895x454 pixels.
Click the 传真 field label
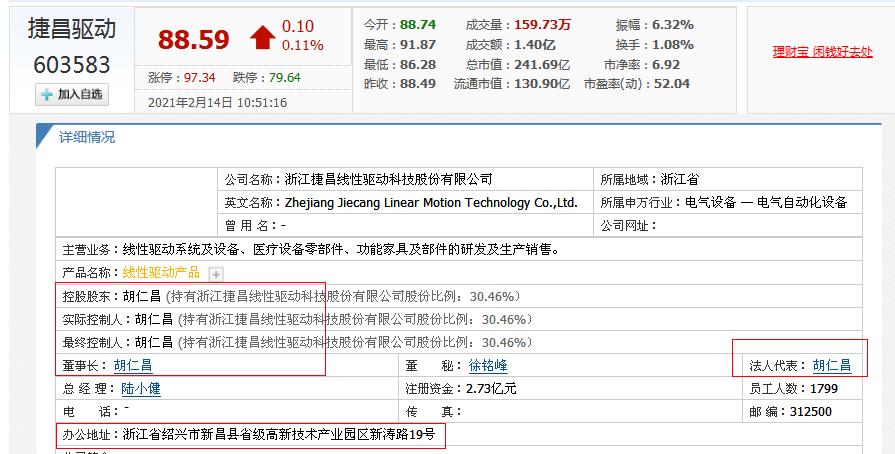(433, 412)
